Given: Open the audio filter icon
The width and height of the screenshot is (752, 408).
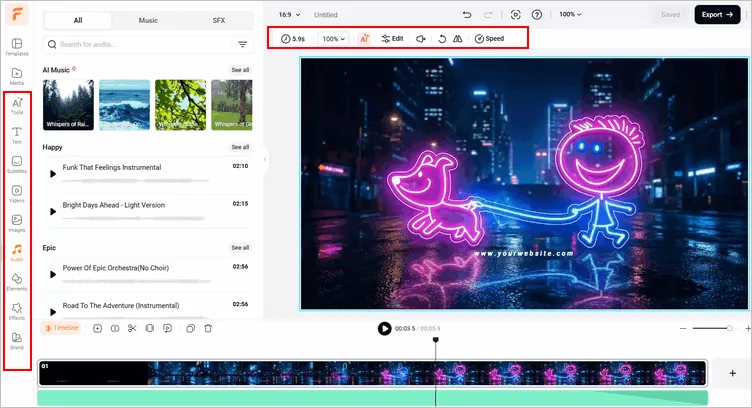Looking at the screenshot, I should point(243,45).
